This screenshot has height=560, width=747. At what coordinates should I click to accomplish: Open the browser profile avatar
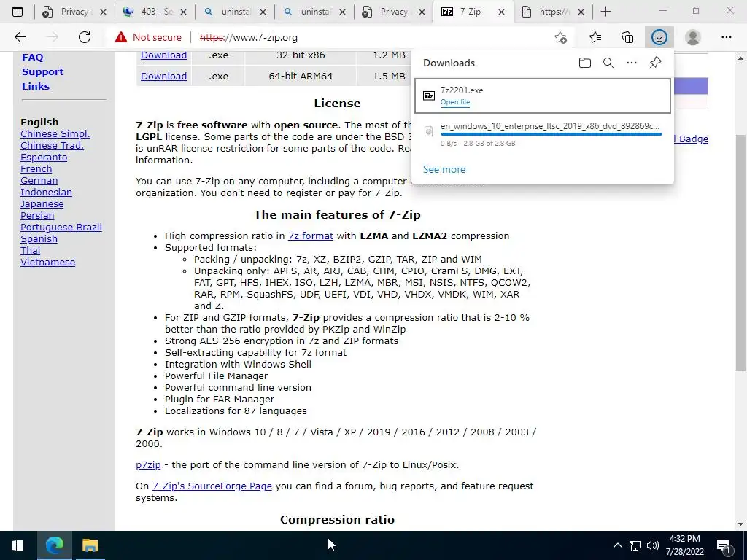pyautogui.click(x=693, y=37)
